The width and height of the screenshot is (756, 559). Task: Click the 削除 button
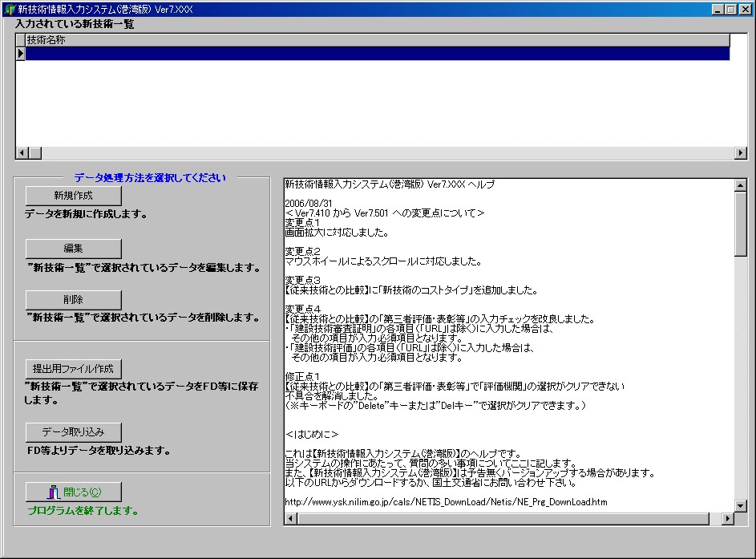(74, 300)
